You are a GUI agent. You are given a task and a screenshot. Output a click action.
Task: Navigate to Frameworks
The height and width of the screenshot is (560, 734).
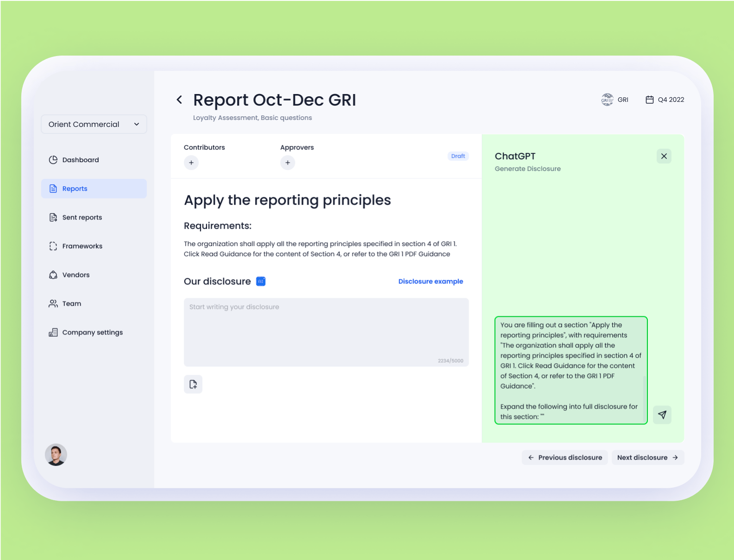[x=94, y=246]
